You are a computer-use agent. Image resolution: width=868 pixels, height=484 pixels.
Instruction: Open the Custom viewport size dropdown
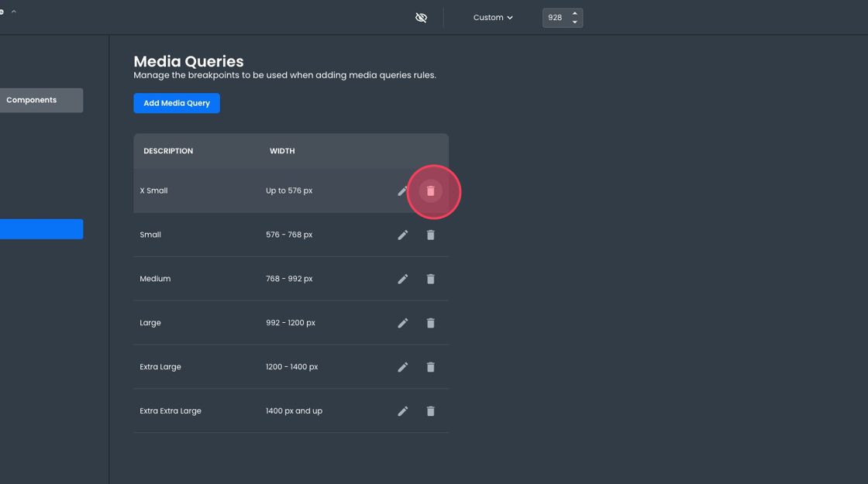tap(493, 18)
